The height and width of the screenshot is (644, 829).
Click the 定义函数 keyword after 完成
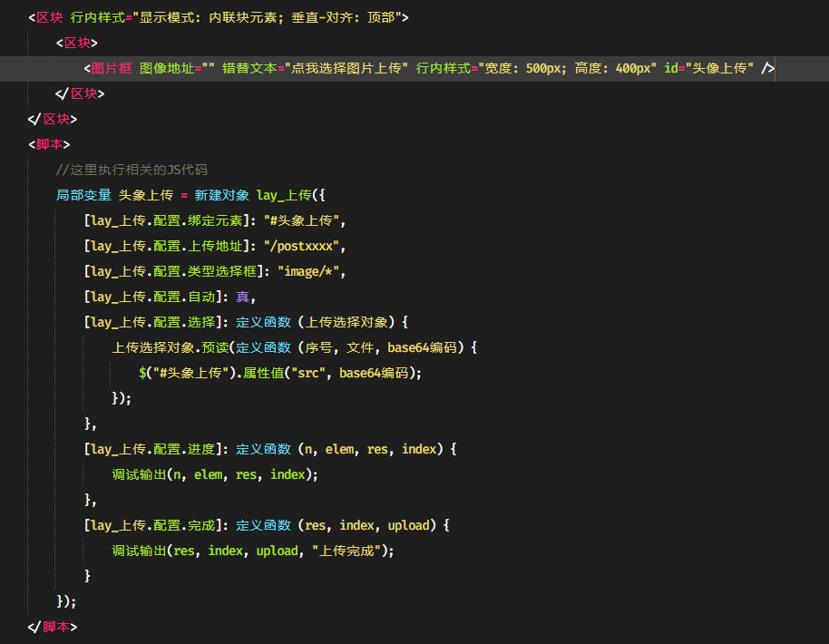click(x=263, y=525)
